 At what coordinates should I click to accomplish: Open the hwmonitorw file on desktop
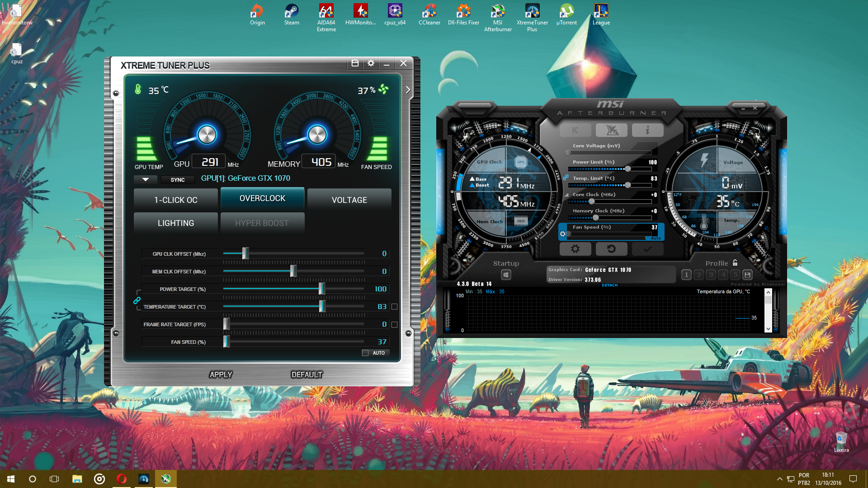pyautogui.click(x=17, y=14)
